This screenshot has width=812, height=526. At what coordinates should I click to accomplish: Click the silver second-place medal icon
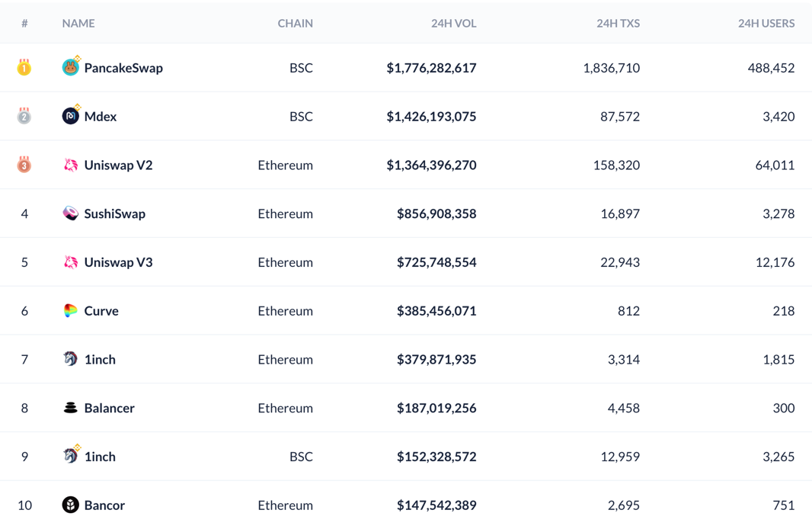24,116
